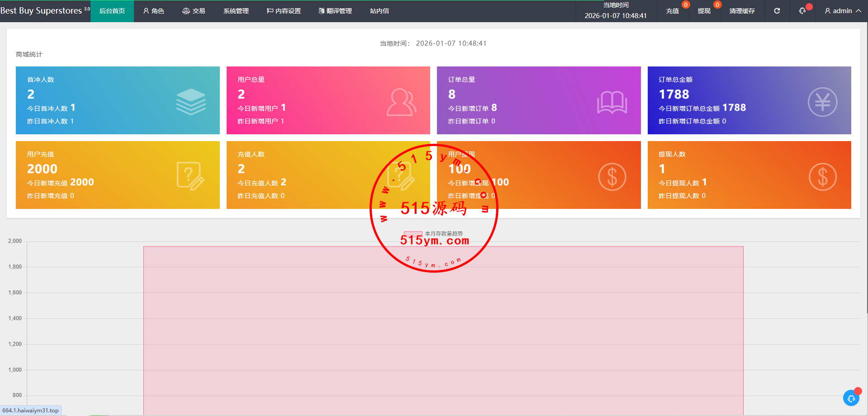The image size is (868, 416).
Task: Click the refresh icon in top bar
Action: tap(777, 11)
